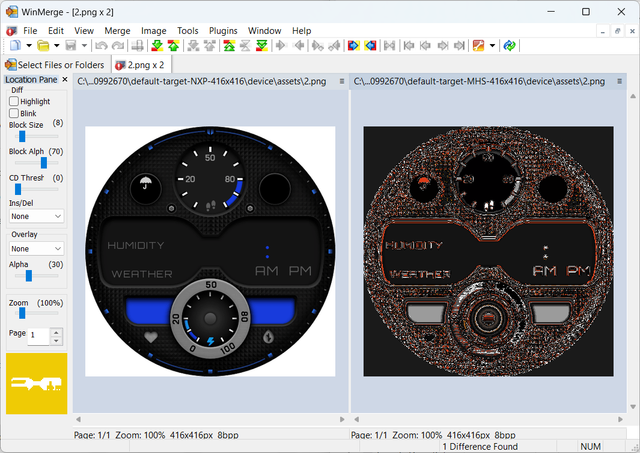Click the Copy Left gray arrow icon

click(299, 45)
